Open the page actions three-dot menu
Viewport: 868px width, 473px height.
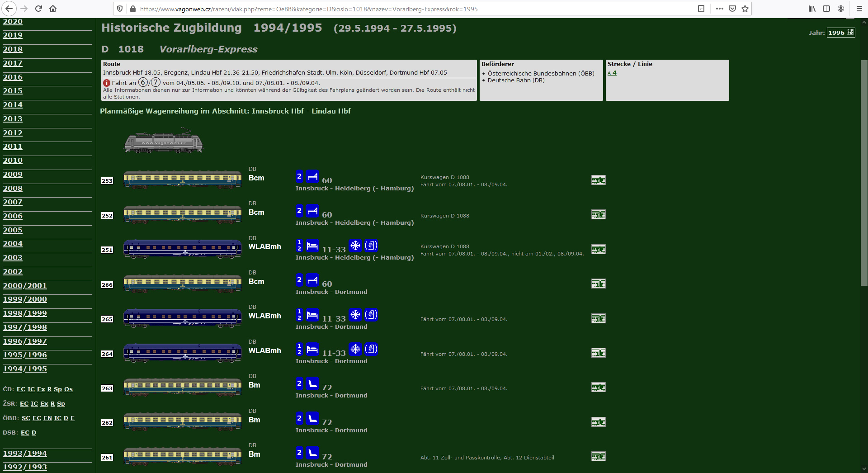click(x=720, y=9)
